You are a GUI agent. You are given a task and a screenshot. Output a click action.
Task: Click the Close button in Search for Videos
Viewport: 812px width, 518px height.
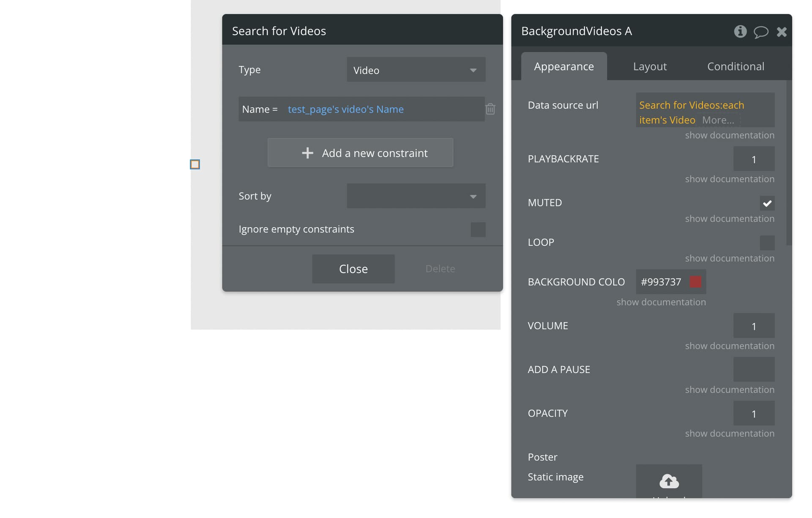click(354, 269)
